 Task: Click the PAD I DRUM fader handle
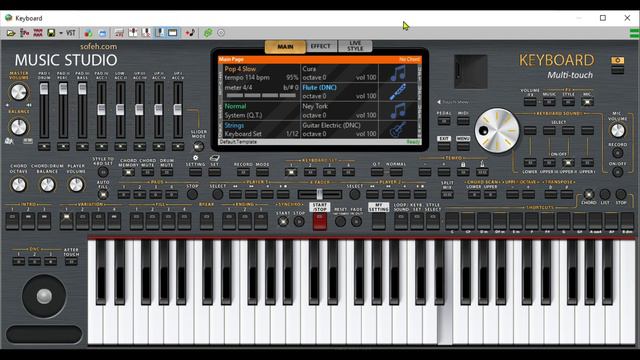[x=44, y=89]
